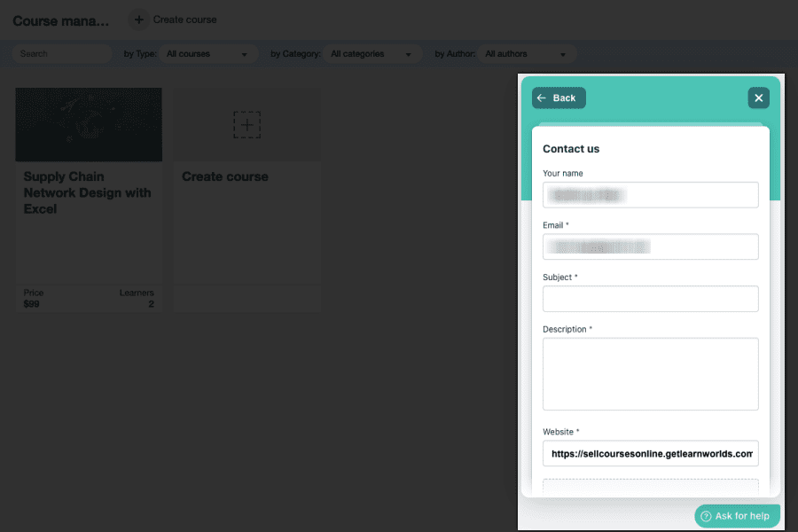
Task: Open the by Category filter dropdown
Action: click(x=372, y=53)
